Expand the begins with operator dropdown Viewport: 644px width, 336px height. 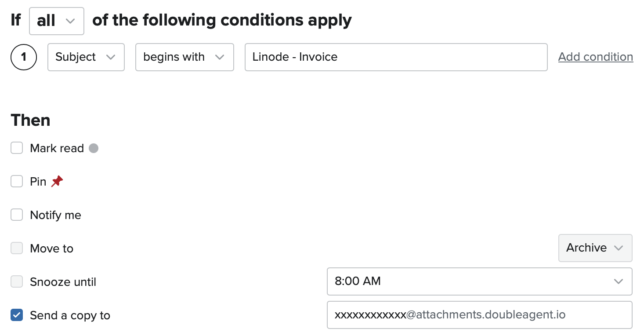[185, 57]
